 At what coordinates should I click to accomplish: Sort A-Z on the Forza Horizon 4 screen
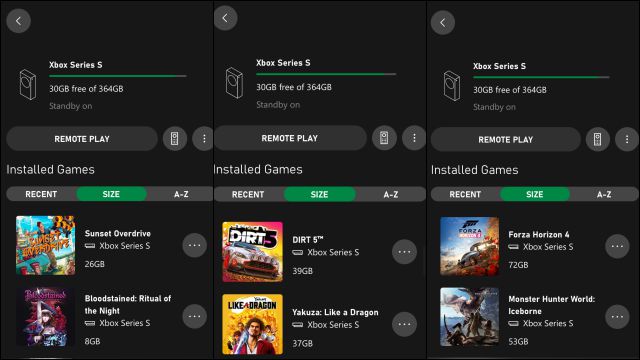tap(604, 194)
